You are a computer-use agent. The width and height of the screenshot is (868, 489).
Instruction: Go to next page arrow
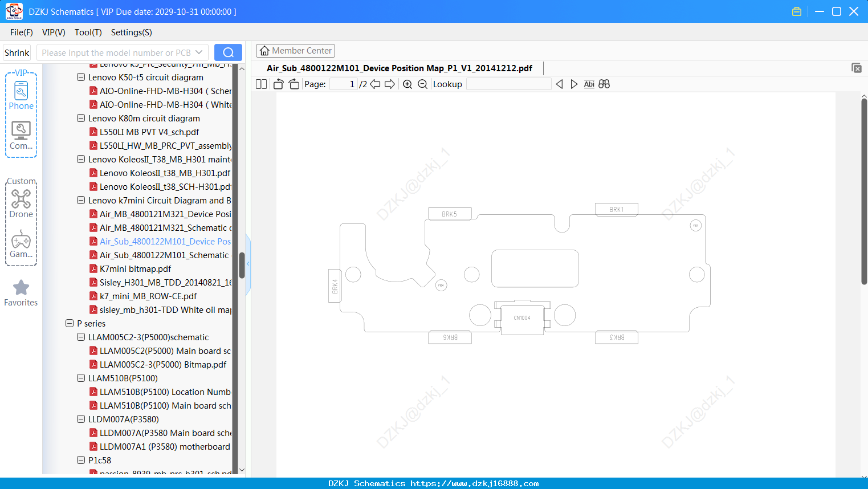pyautogui.click(x=390, y=84)
